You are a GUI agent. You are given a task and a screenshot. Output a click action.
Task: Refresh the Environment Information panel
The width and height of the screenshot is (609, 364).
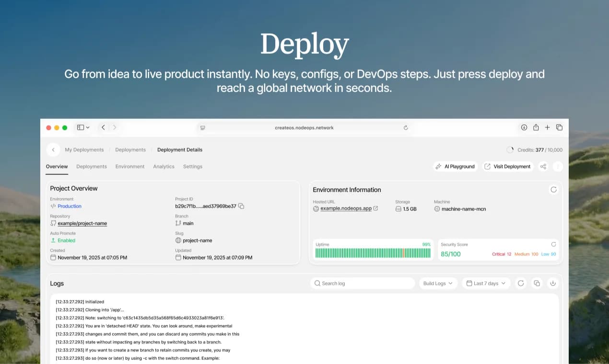click(554, 190)
